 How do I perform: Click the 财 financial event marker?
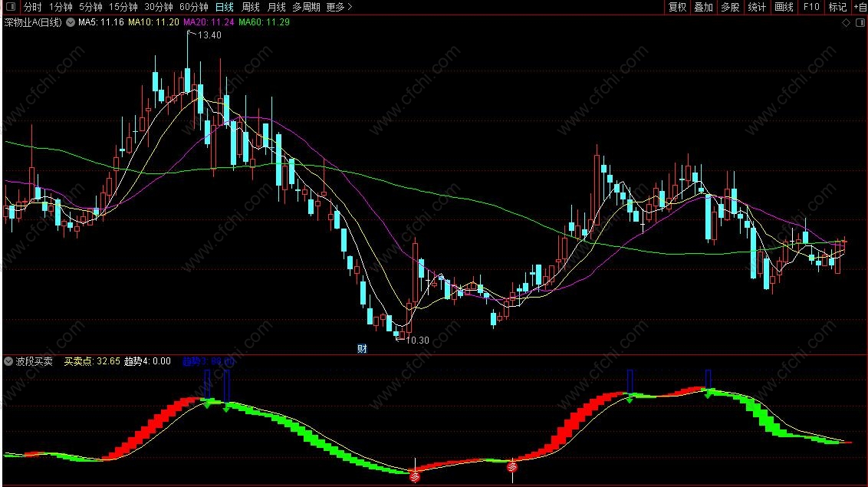(x=362, y=348)
